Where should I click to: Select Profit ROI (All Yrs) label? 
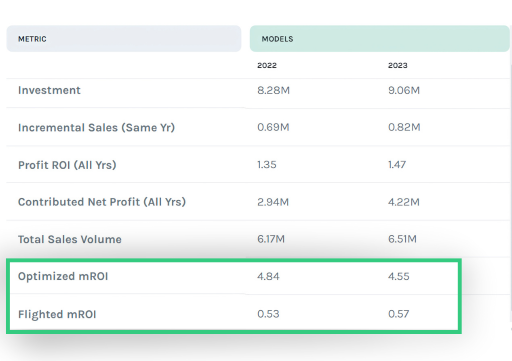tap(67, 165)
